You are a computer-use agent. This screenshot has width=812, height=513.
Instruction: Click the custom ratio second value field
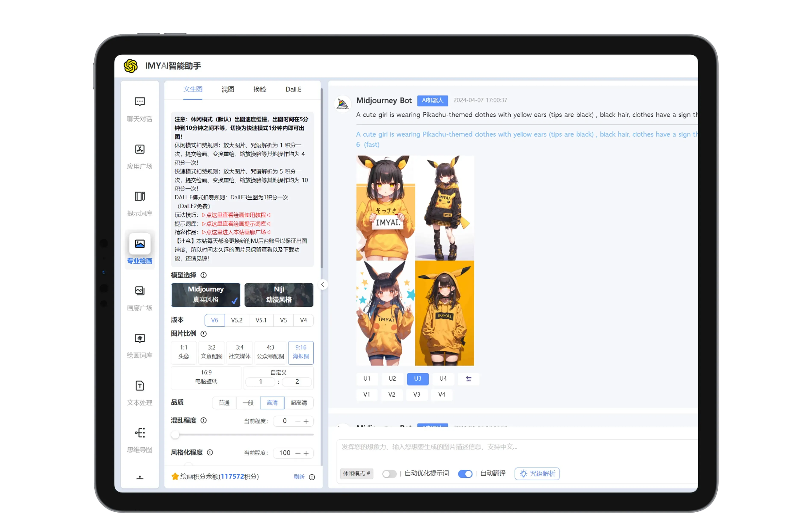point(297,382)
